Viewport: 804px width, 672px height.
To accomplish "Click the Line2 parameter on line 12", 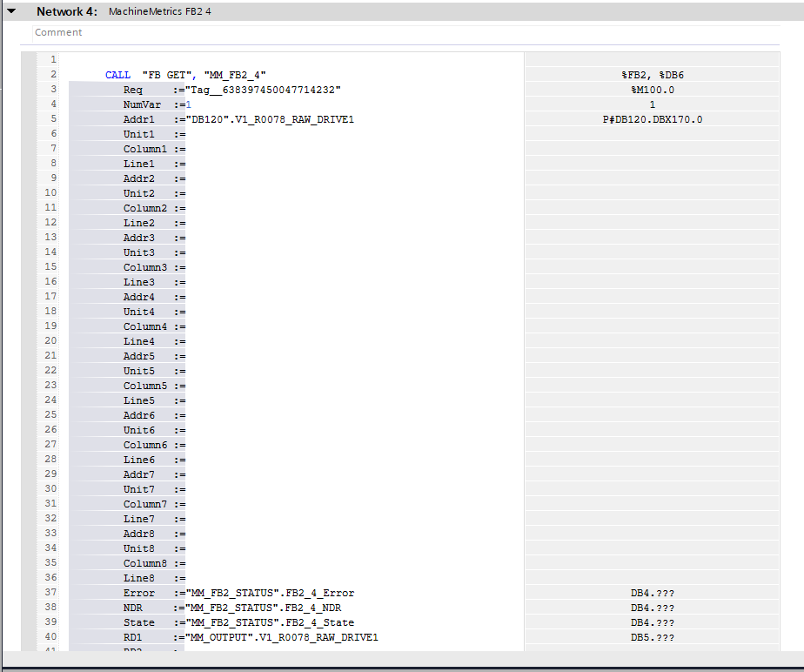I will pos(139,223).
